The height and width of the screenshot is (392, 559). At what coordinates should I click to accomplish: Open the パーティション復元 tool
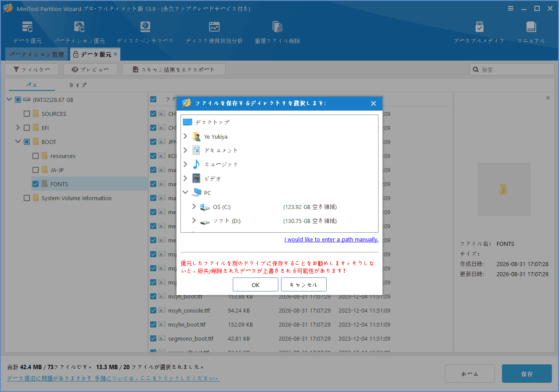pos(79,32)
